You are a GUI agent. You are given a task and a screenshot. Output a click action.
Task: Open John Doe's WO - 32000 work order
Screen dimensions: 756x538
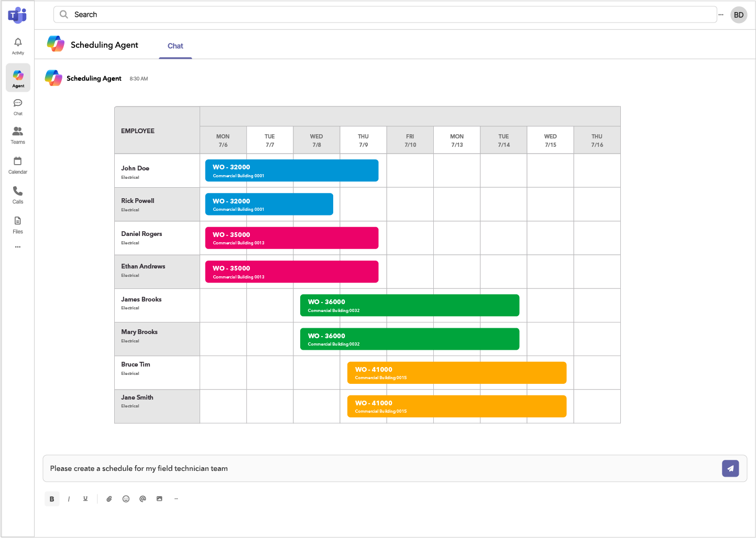click(292, 170)
